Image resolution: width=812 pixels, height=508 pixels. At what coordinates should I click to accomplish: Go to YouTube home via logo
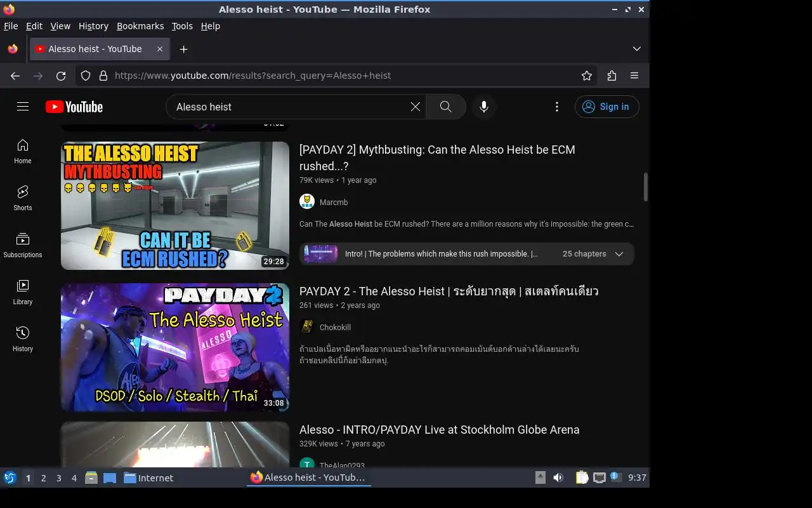pyautogui.click(x=74, y=107)
